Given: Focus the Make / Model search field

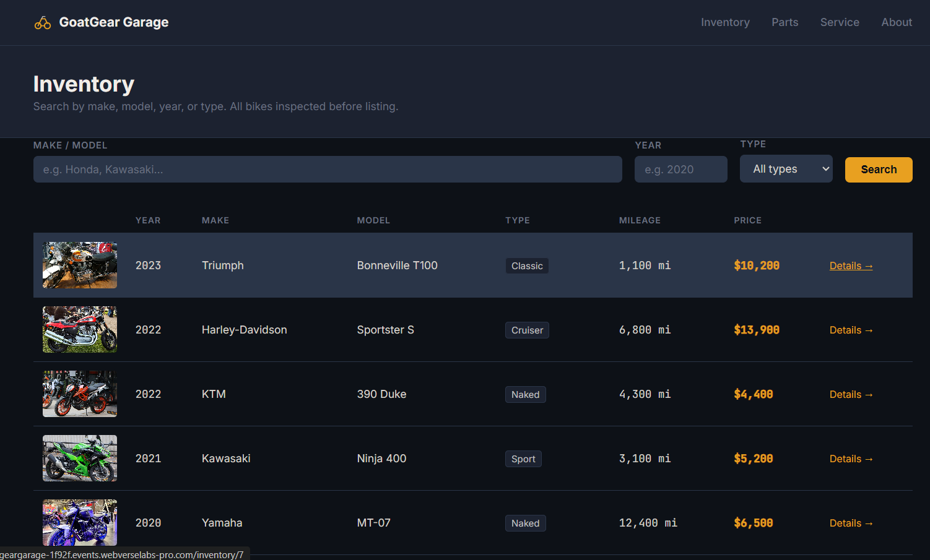Looking at the screenshot, I should coord(328,170).
